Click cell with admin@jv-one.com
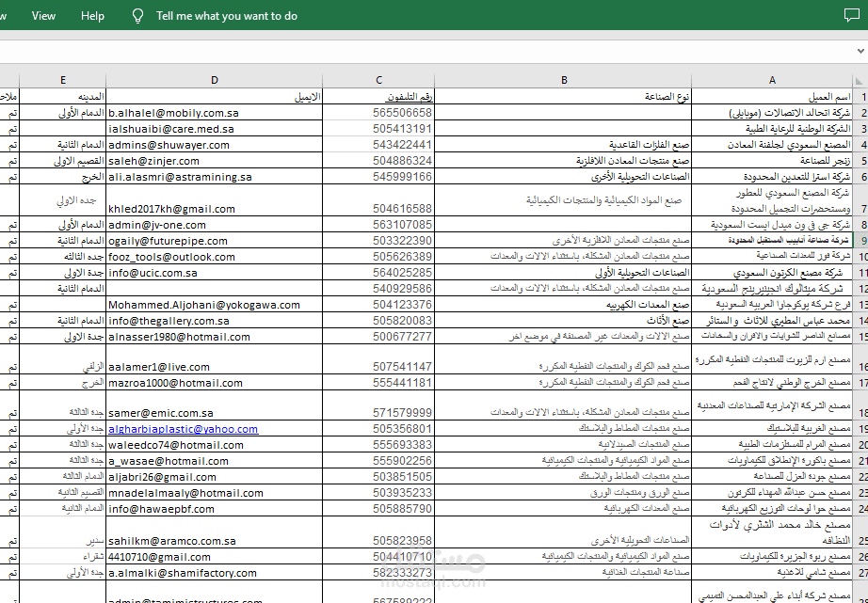 215,225
